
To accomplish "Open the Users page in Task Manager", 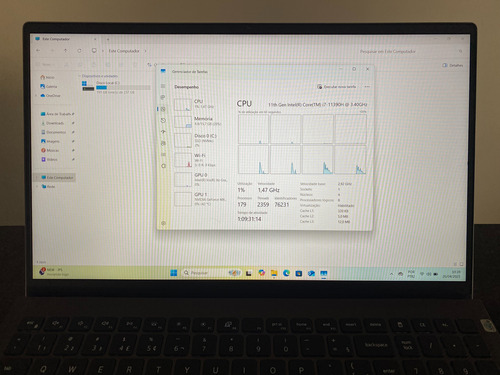I will click(x=163, y=143).
